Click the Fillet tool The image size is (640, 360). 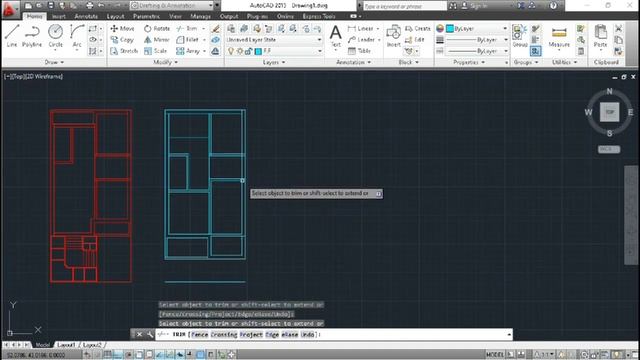tap(188, 40)
